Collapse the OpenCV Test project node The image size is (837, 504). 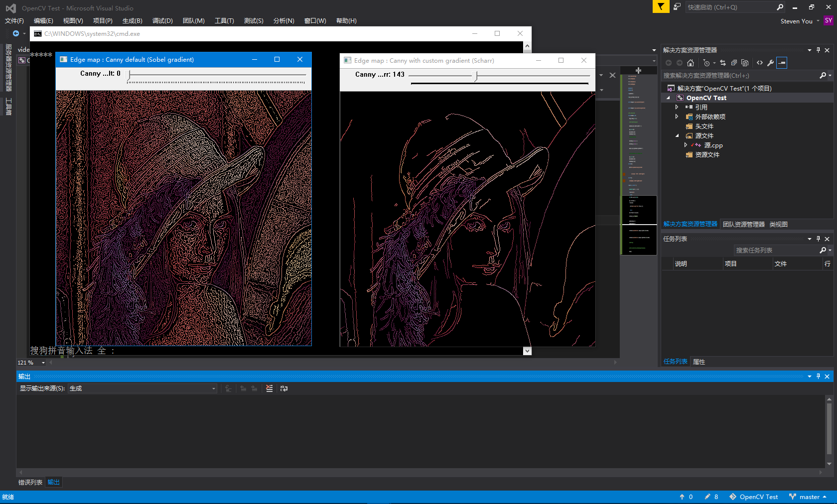pos(668,98)
